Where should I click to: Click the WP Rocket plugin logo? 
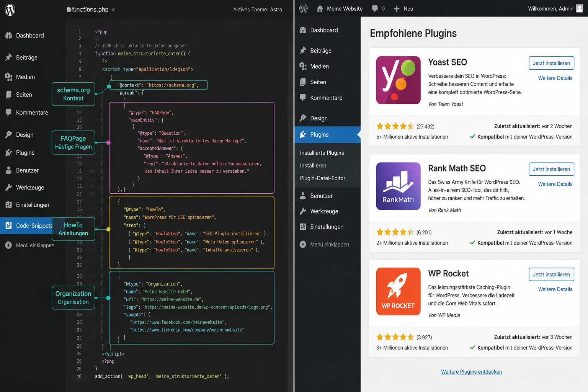(x=398, y=291)
